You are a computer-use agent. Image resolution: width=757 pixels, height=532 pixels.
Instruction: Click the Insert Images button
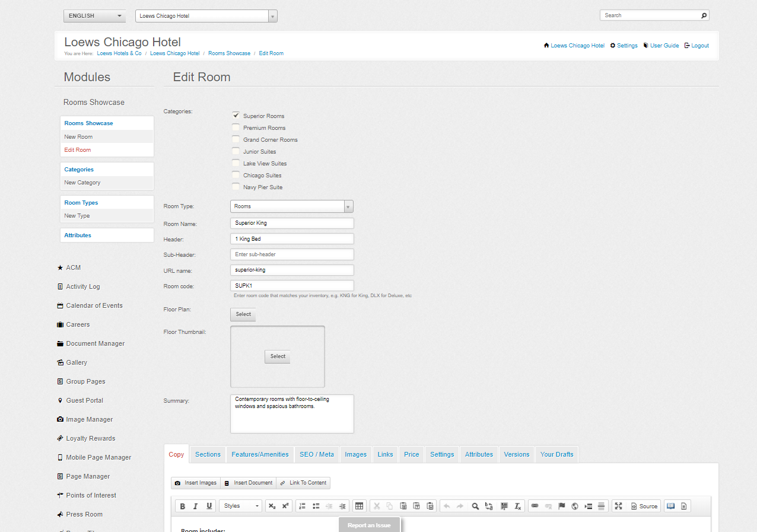click(x=196, y=483)
